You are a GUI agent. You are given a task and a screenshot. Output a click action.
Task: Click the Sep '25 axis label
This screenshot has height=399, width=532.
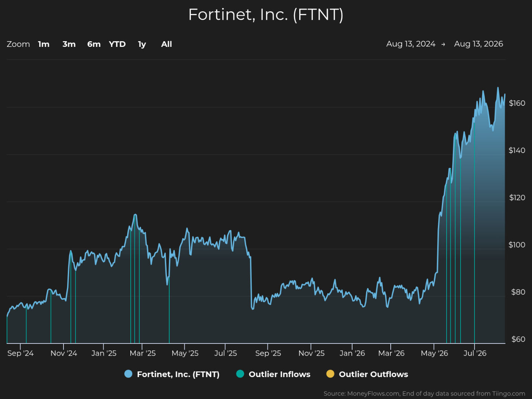click(268, 353)
